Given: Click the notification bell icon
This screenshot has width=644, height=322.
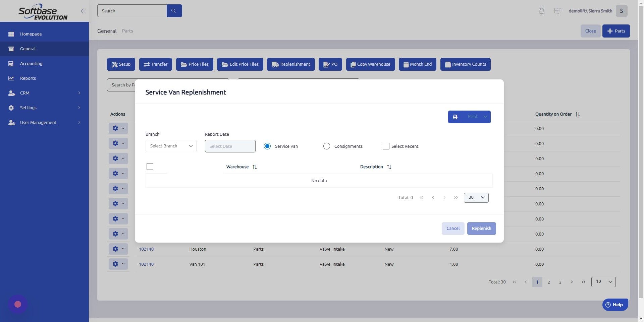Looking at the screenshot, I should pyautogui.click(x=541, y=11).
